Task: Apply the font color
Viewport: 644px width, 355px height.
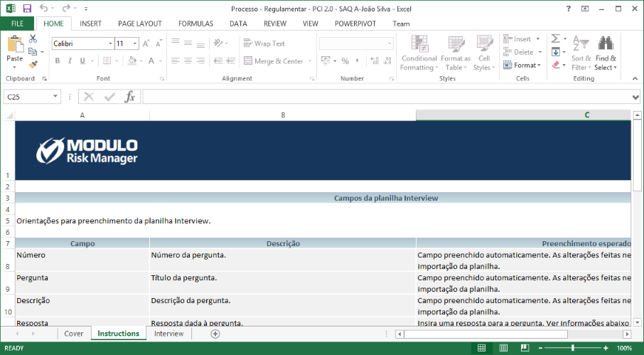Action: coord(151,60)
